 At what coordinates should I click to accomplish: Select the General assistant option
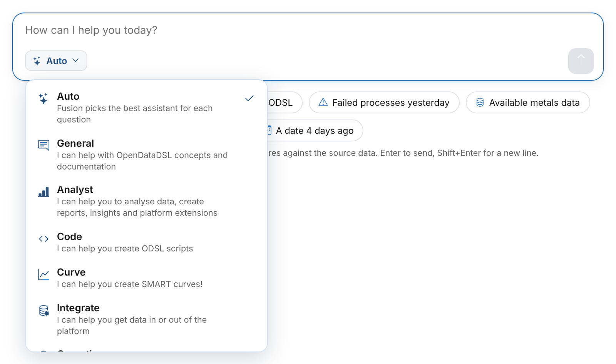(x=146, y=155)
